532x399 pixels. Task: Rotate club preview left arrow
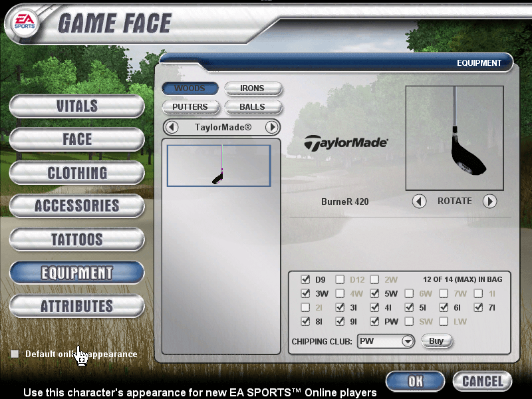point(419,201)
